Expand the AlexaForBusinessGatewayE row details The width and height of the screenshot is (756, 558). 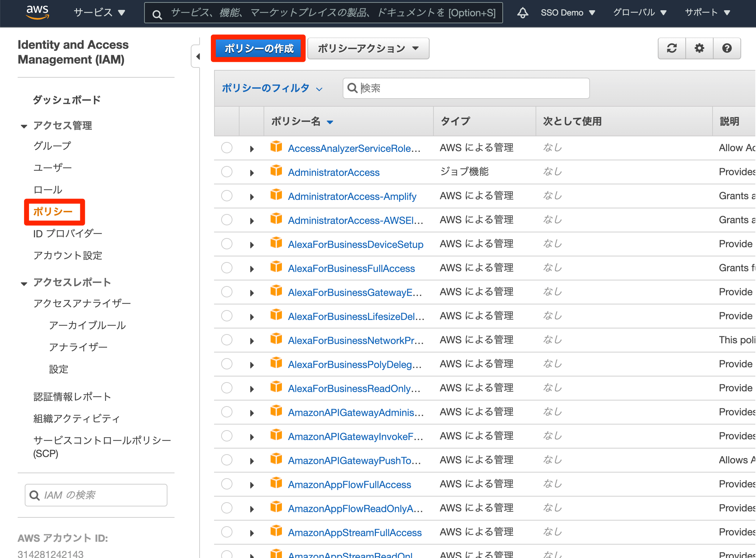pos(252,293)
